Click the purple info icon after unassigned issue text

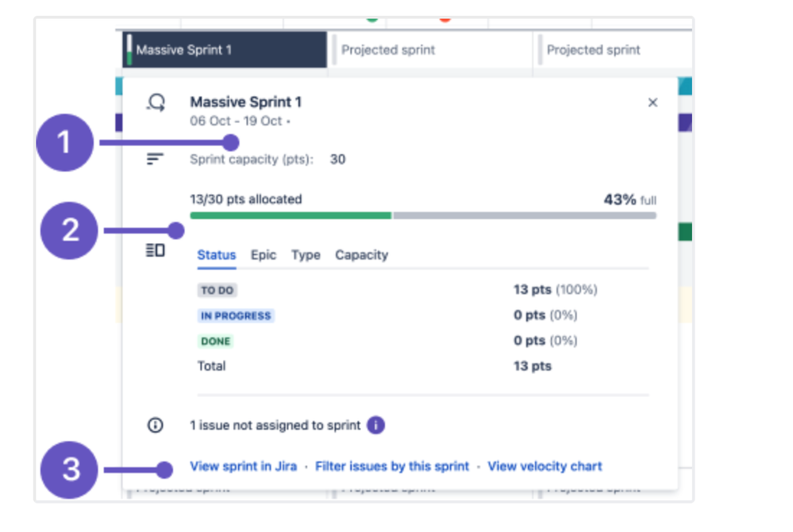click(376, 426)
